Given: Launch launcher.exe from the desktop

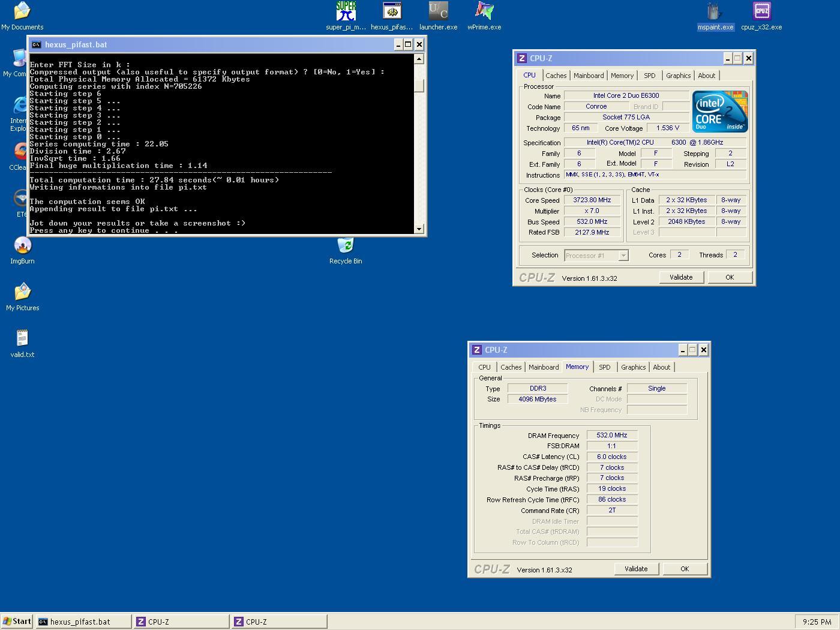Looking at the screenshot, I should point(438,16).
